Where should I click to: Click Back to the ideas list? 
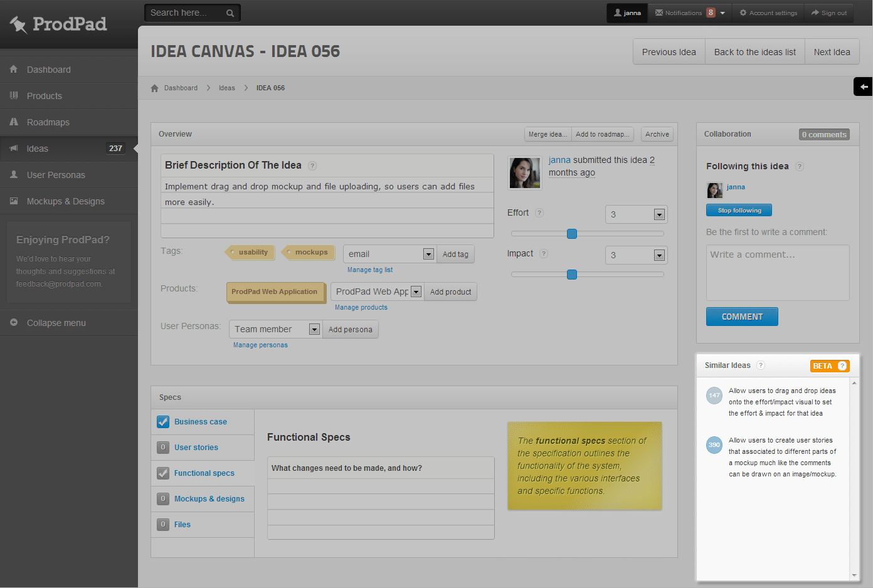pos(755,52)
